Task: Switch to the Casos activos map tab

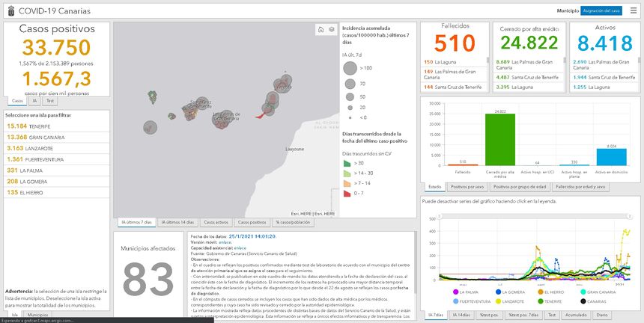Action: (216, 222)
